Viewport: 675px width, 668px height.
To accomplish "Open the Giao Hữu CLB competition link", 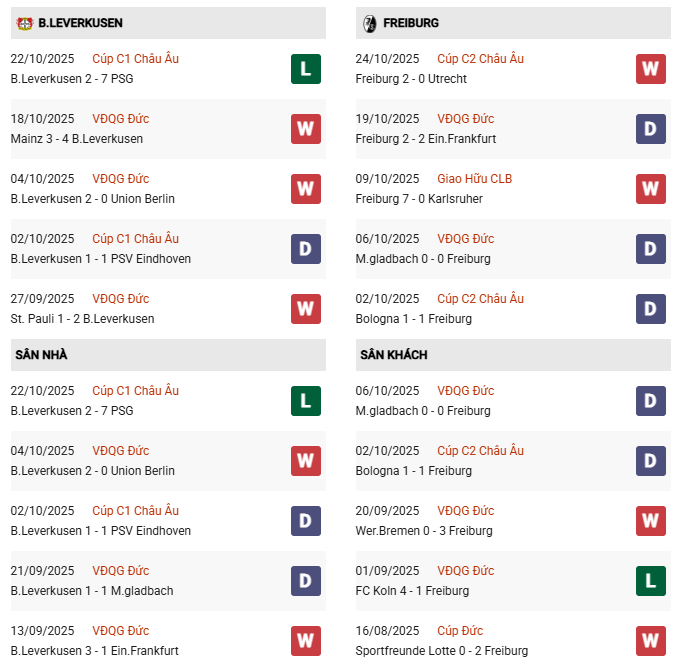I will [474, 179].
